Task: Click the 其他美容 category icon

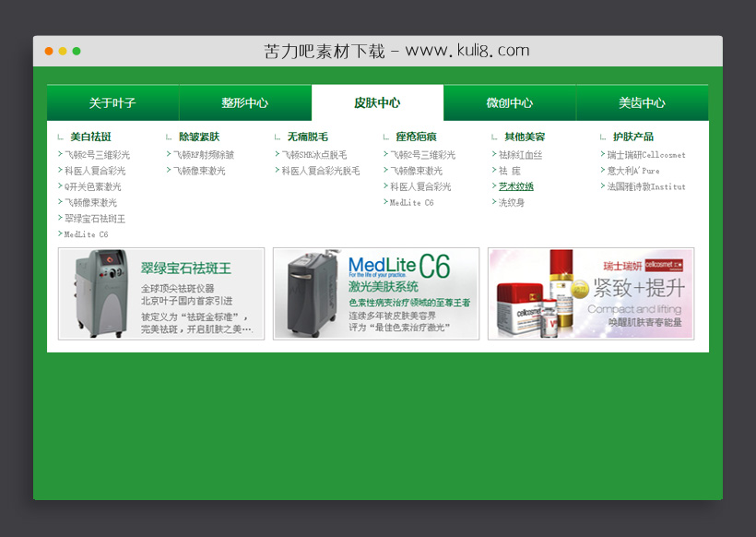Action: (x=494, y=136)
